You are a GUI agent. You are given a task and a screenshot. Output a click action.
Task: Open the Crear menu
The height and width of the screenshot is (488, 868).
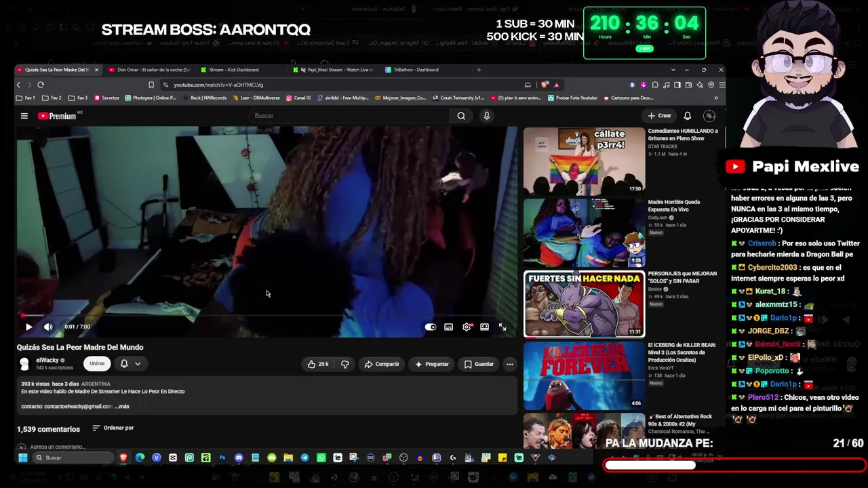point(659,116)
